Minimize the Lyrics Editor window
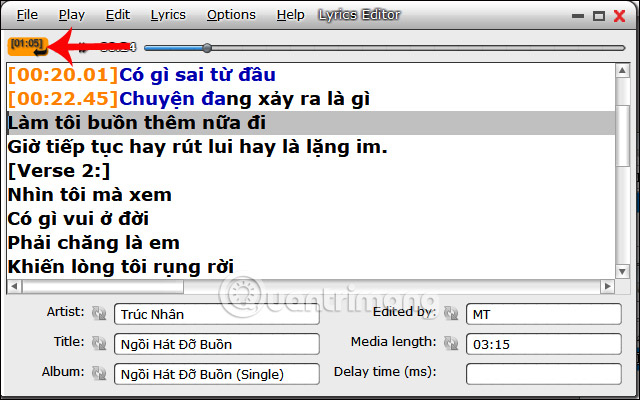The width and height of the screenshot is (640, 400). (x=578, y=16)
